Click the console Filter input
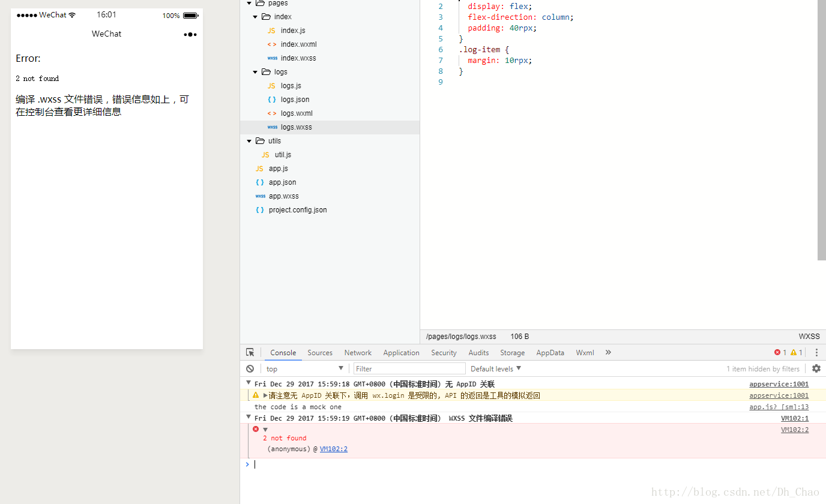Viewport: 826px width, 504px height. (410, 368)
